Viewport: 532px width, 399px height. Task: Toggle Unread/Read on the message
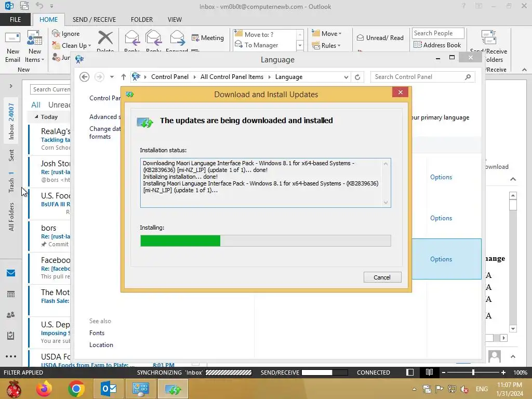tap(380, 37)
